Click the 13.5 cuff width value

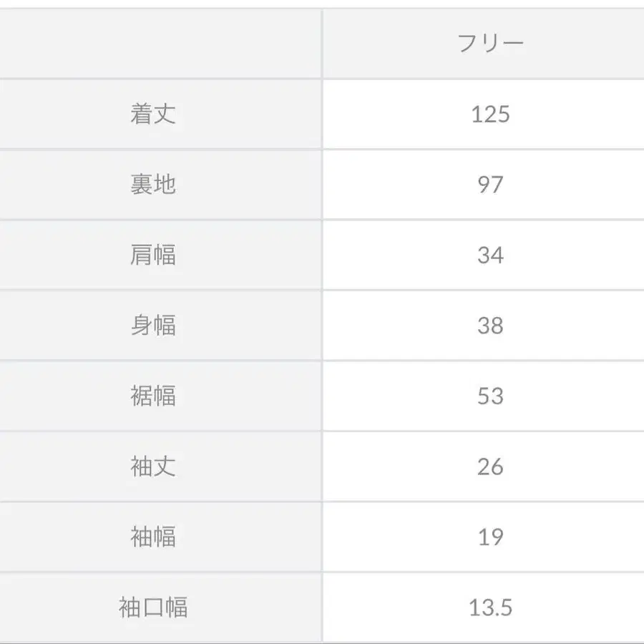tap(490, 608)
